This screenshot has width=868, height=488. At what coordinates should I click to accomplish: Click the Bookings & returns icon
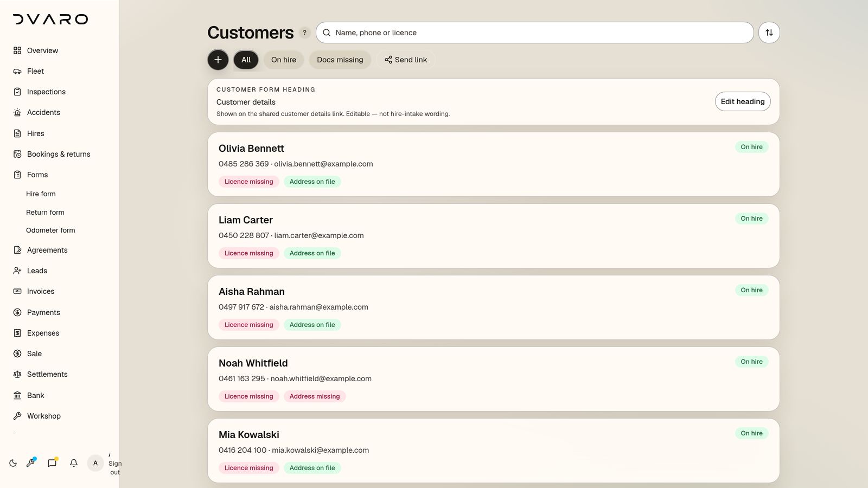(17, 154)
